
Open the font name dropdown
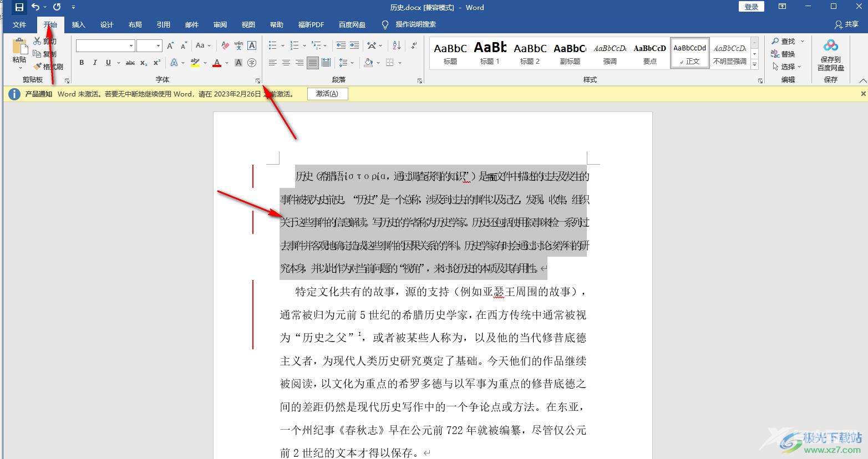coord(131,45)
